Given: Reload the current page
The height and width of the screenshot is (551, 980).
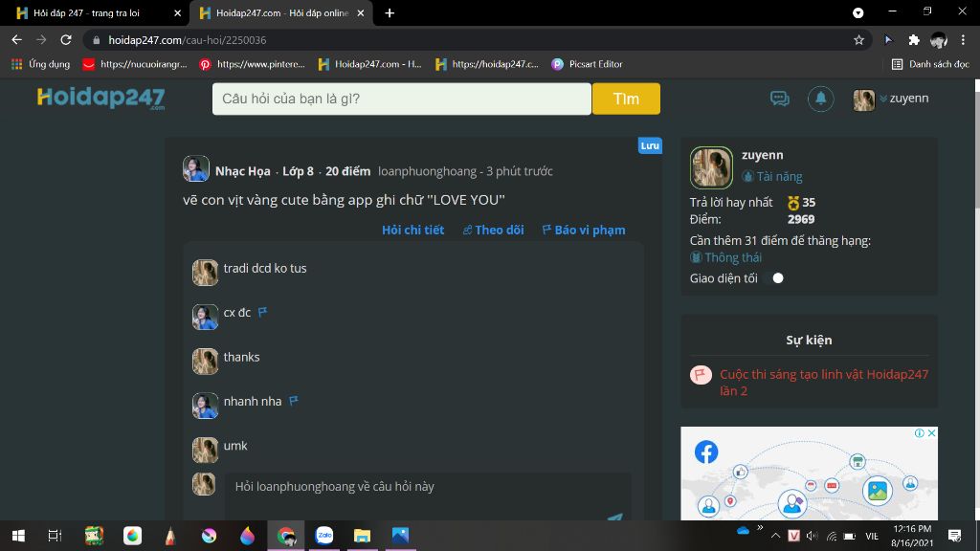Looking at the screenshot, I should 66,40.
